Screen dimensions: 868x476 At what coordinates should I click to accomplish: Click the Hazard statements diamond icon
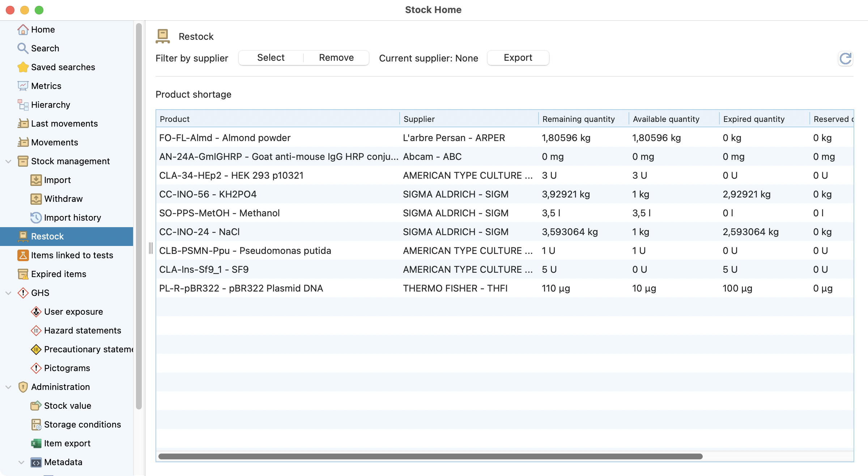point(36,331)
